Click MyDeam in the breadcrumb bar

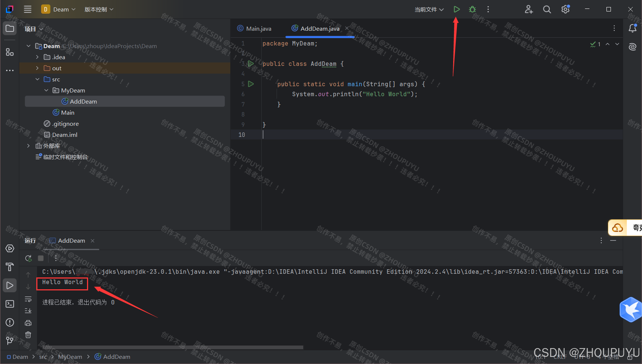click(x=70, y=357)
